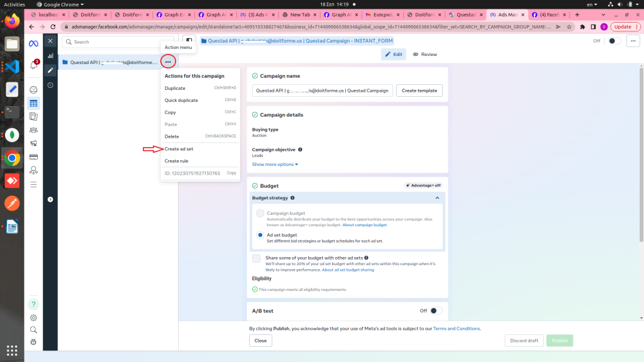Click the Billing credit card icon
This screenshot has height=362, width=644.
click(33, 156)
